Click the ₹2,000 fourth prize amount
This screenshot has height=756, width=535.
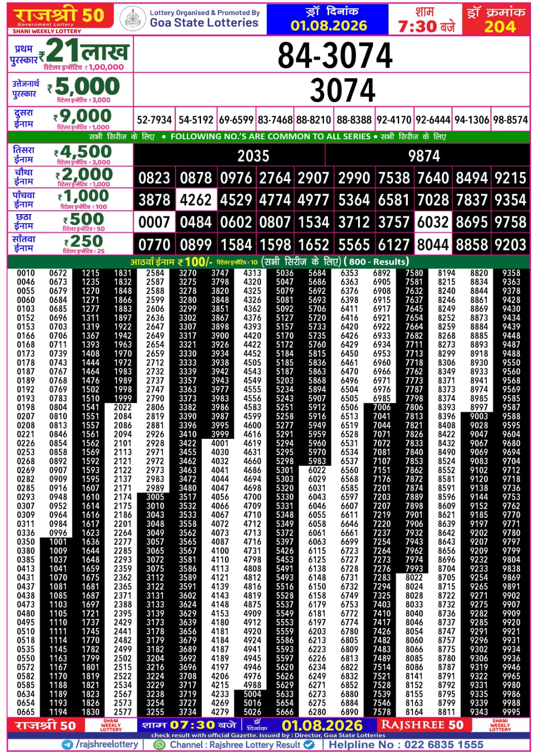84,174
